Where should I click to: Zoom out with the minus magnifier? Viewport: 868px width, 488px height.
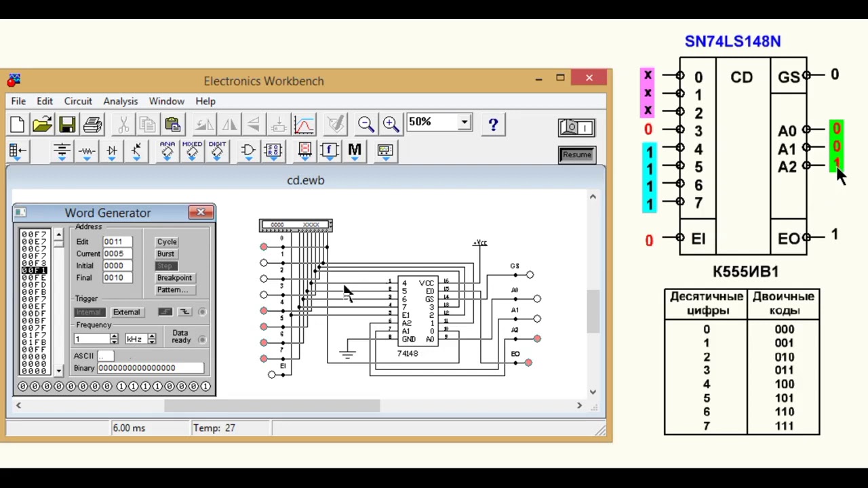[366, 124]
